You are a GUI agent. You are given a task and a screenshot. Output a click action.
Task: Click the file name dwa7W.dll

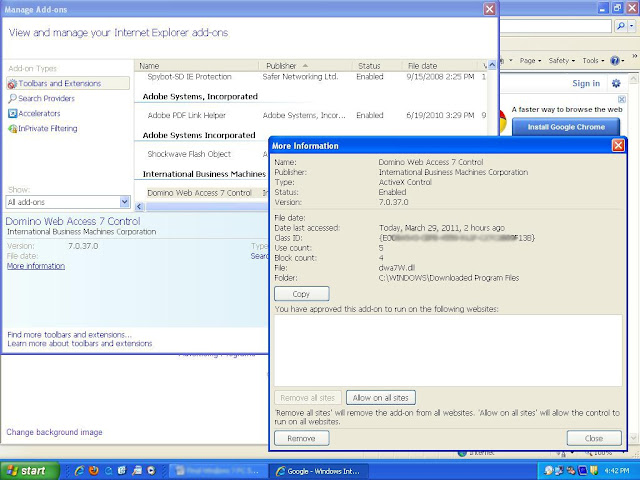[x=397, y=268]
